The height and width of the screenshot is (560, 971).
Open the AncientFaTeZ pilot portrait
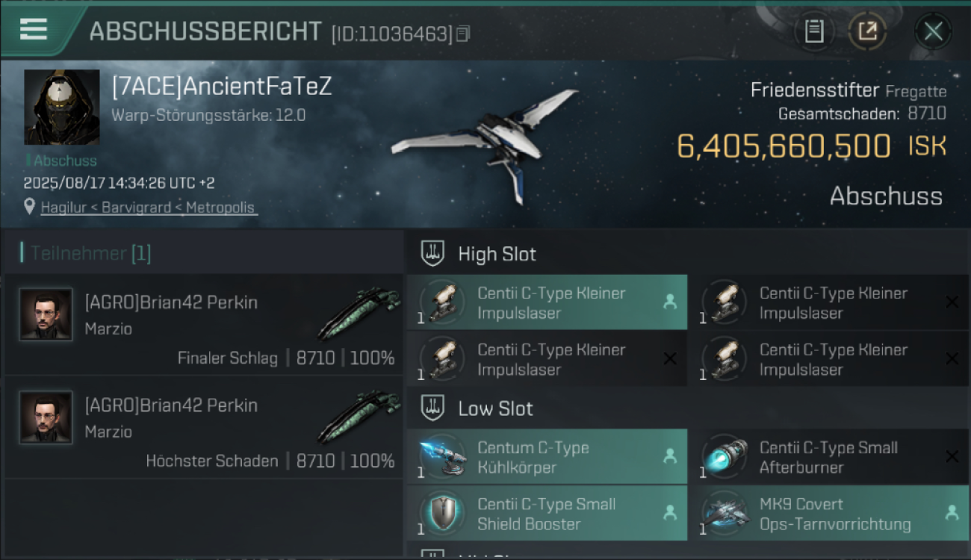[62, 108]
